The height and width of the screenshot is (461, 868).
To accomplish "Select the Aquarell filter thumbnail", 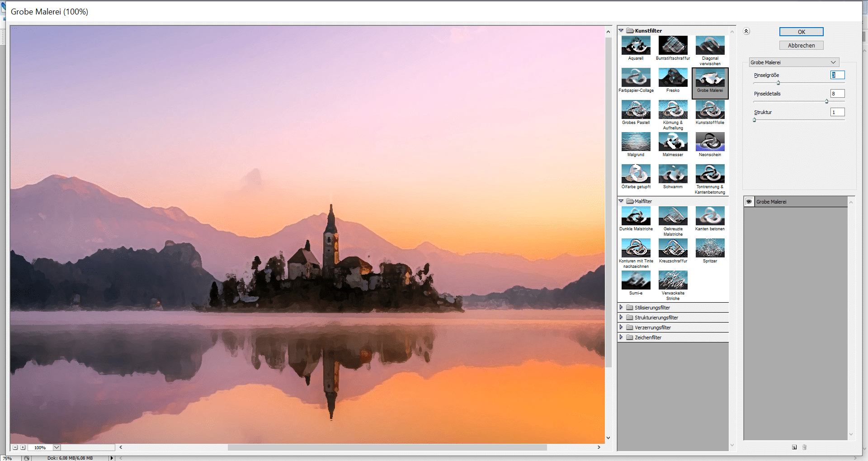I will [x=636, y=46].
